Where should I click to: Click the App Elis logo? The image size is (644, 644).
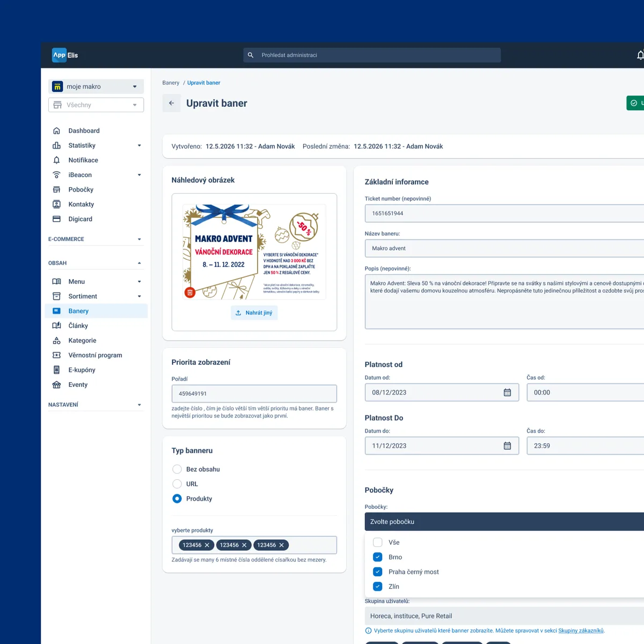[x=65, y=55]
